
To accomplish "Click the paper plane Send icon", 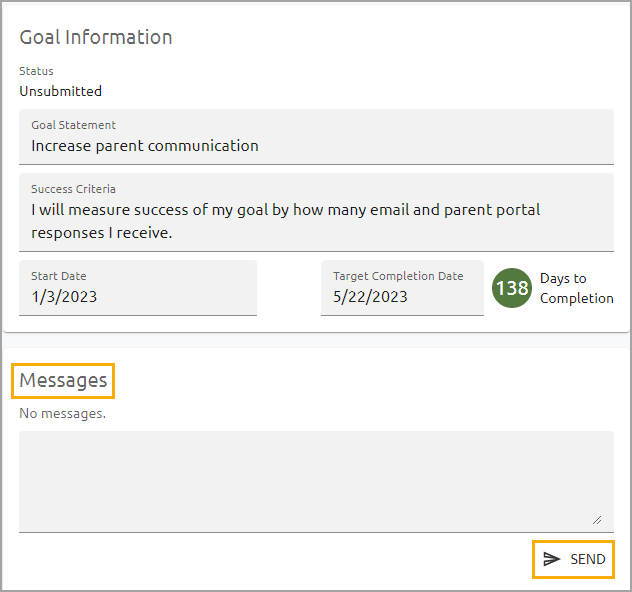I will tap(551, 559).
